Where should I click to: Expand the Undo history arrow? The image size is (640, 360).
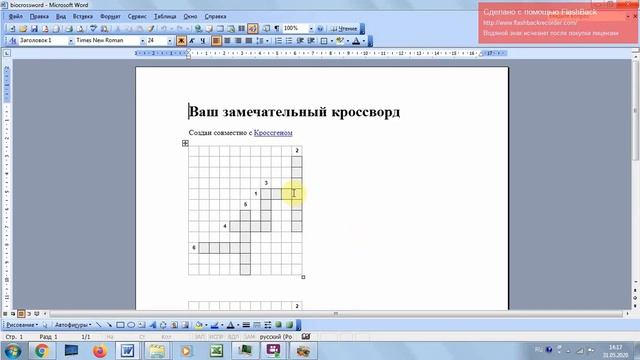[171, 29]
